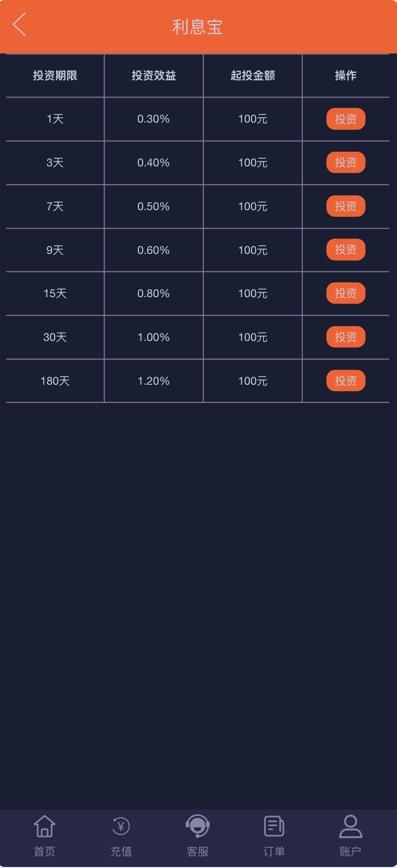
Task: Tap the 充值 recharge yen icon
Action: coord(121,826)
